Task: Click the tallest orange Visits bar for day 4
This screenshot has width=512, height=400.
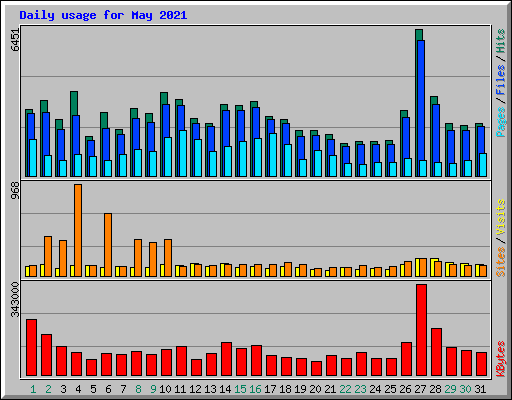Action: click(x=78, y=230)
